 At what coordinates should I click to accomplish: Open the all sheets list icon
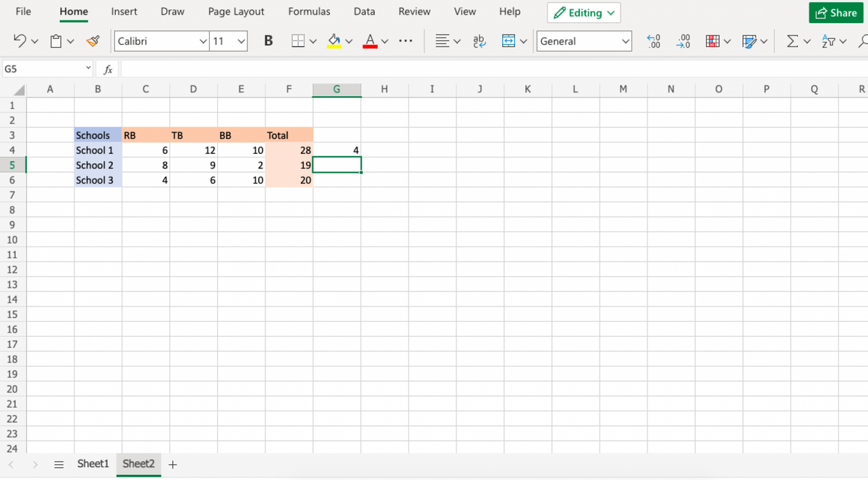coord(59,464)
